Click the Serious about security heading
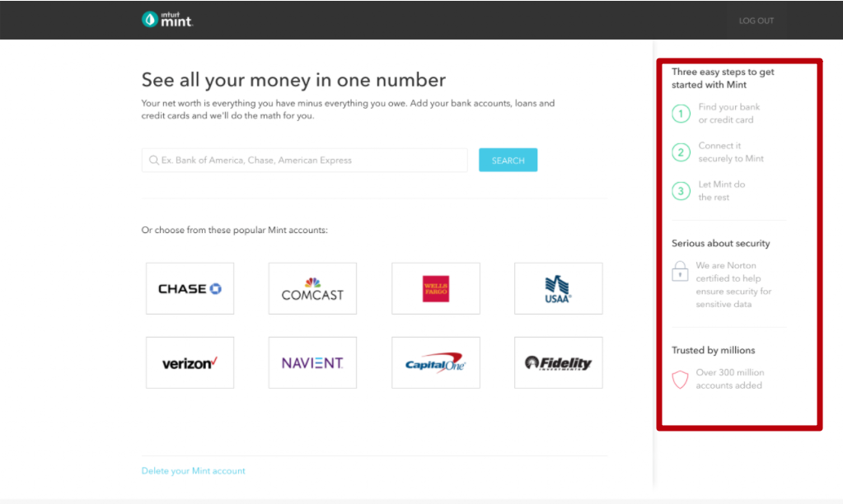The height and width of the screenshot is (504, 843). [720, 244]
